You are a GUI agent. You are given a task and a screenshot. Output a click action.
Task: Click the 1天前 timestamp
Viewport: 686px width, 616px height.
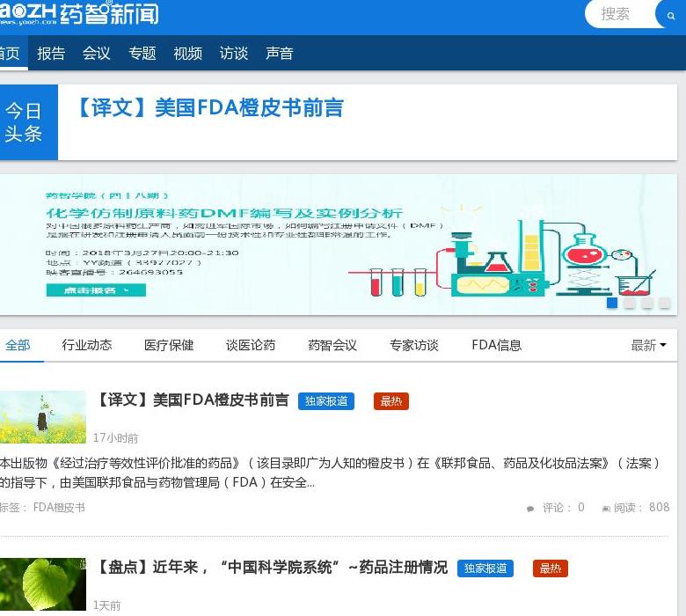point(106,605)
